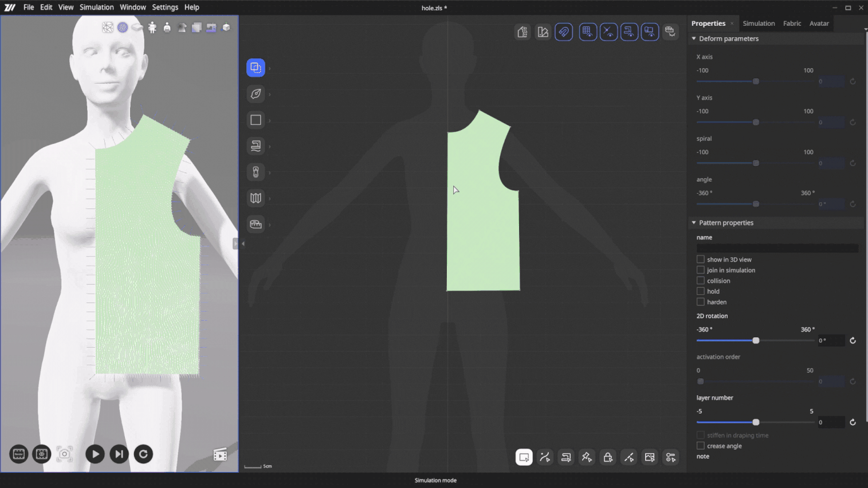This screenshot has height=488, width=868.
Task: Click the layer number slider handle
Action: point(756,422)
